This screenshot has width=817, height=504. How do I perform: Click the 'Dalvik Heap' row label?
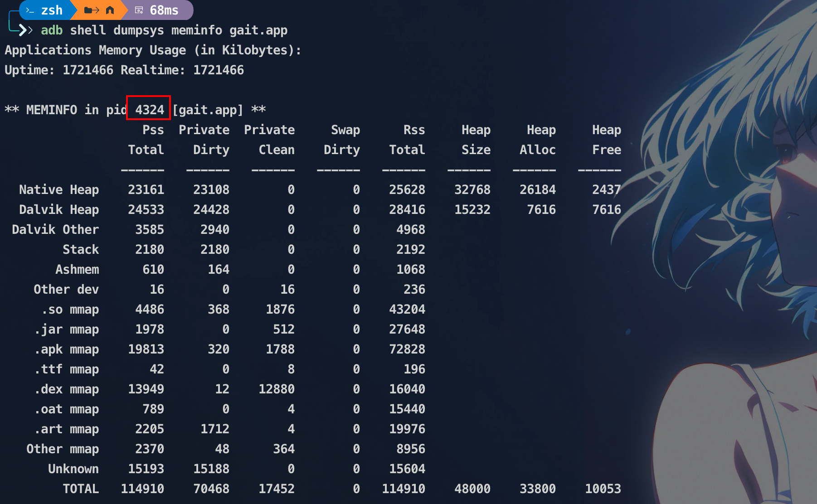pos(59,209)
